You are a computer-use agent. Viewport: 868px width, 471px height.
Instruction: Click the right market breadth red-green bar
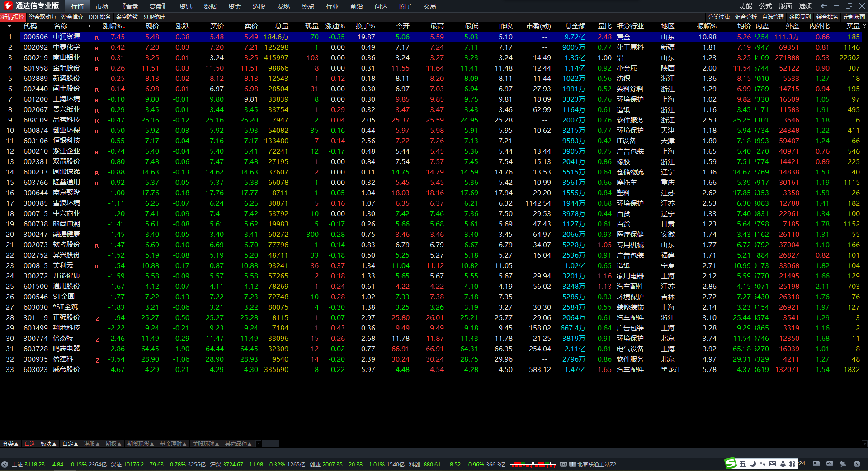[x=545, y=463]
